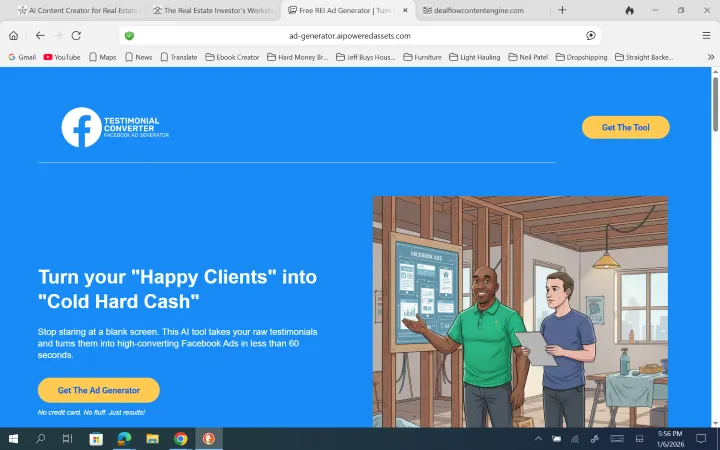
Task: Click the address bar URL field
Action: [x=350, y=36]
